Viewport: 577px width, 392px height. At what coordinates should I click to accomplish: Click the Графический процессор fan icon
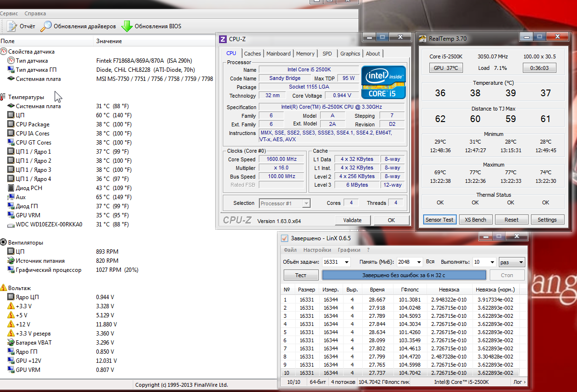click(11, 270)
